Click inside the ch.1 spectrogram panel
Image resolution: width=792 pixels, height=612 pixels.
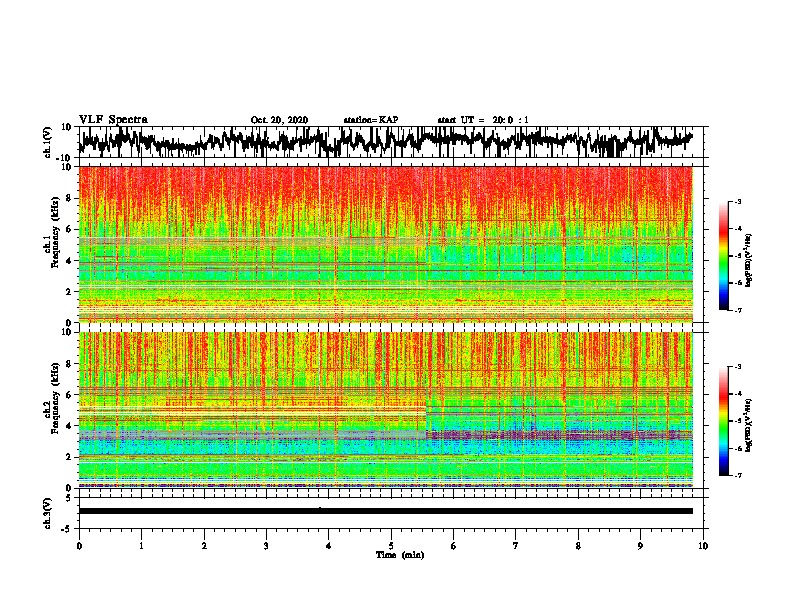[x=386, y=244]
